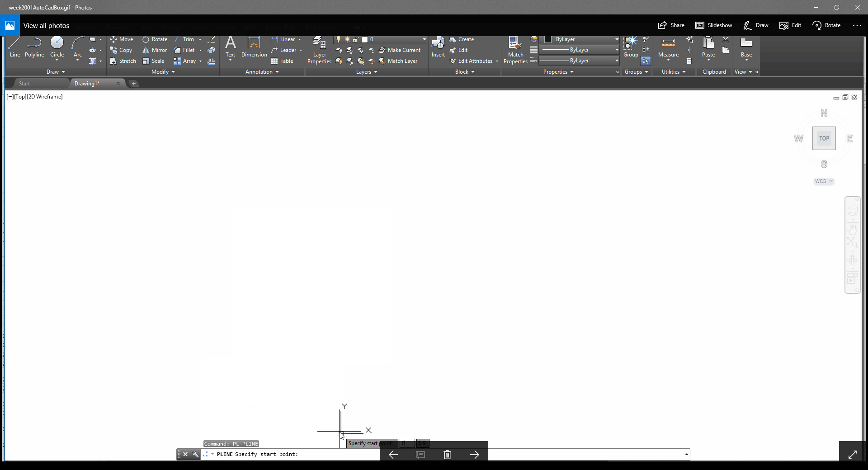This screenshot has width=868, height=470.
Task: Expand the Annotation panel
Action: tap(262, 72)
